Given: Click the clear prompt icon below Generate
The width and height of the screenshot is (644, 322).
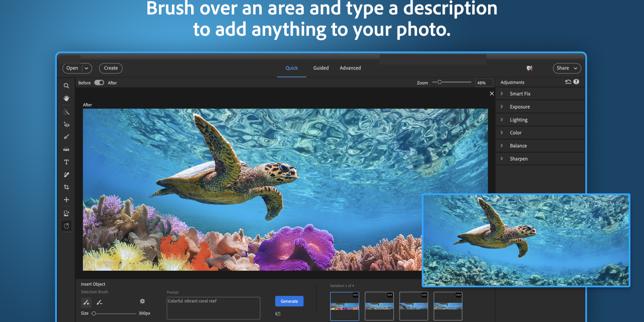Looking at the screenshot, I should point(278,313).
